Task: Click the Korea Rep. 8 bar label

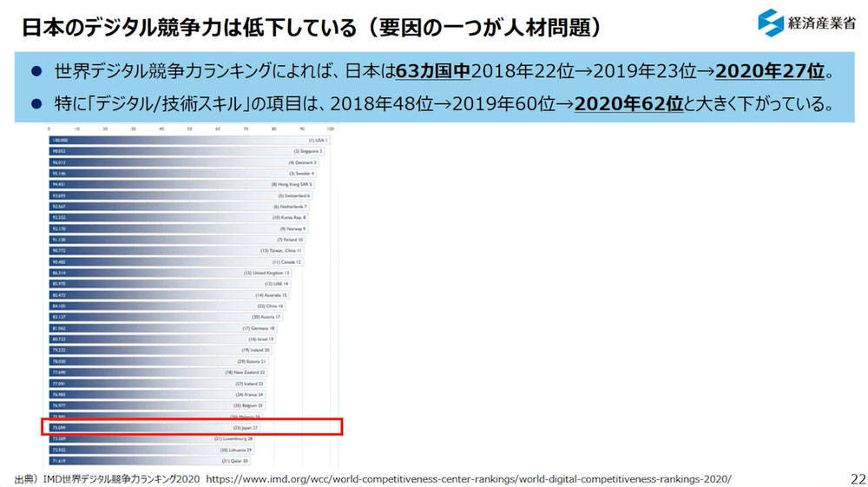Action: [x=289, y=218]
